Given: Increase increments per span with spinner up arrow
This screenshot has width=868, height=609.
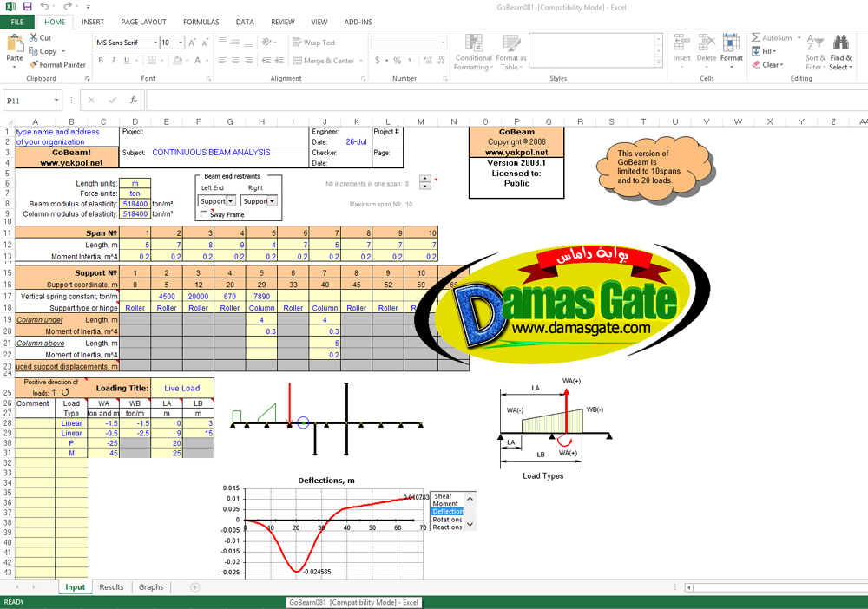Looking at the screenshot, I should pyautogui.click(x=424, y=179).
